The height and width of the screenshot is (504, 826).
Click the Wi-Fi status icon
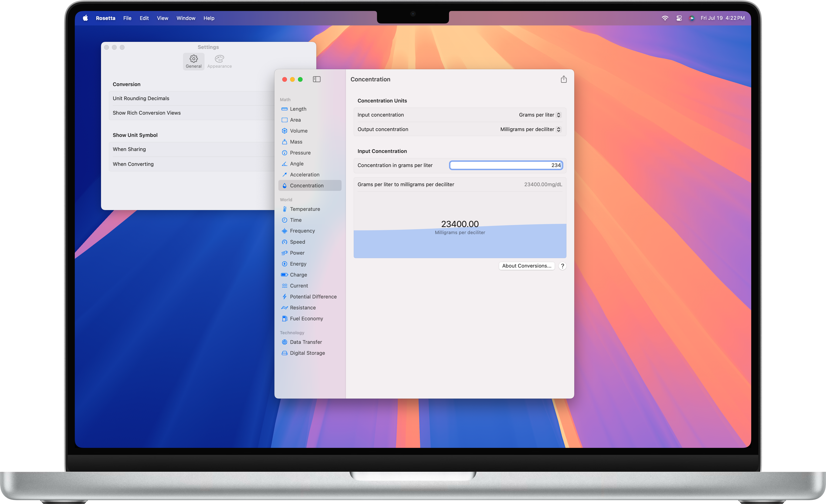[x=665, y=18]
